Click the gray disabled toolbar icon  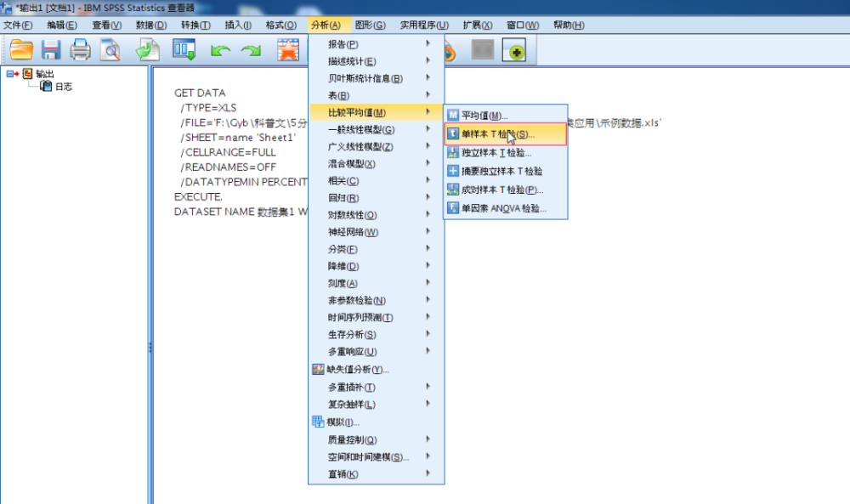coord(483,50)
